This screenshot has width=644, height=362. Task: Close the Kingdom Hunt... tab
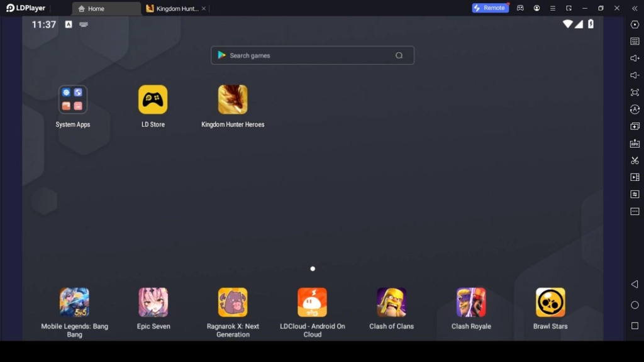click(204, 9)
